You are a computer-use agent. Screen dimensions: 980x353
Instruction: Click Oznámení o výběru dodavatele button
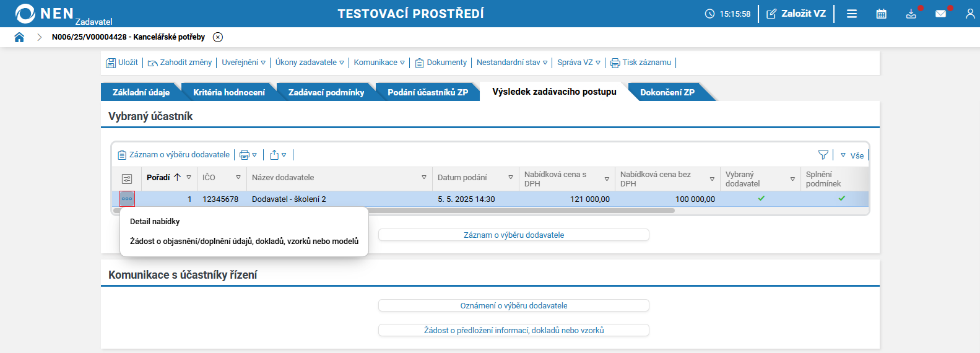tap(514, 306)
